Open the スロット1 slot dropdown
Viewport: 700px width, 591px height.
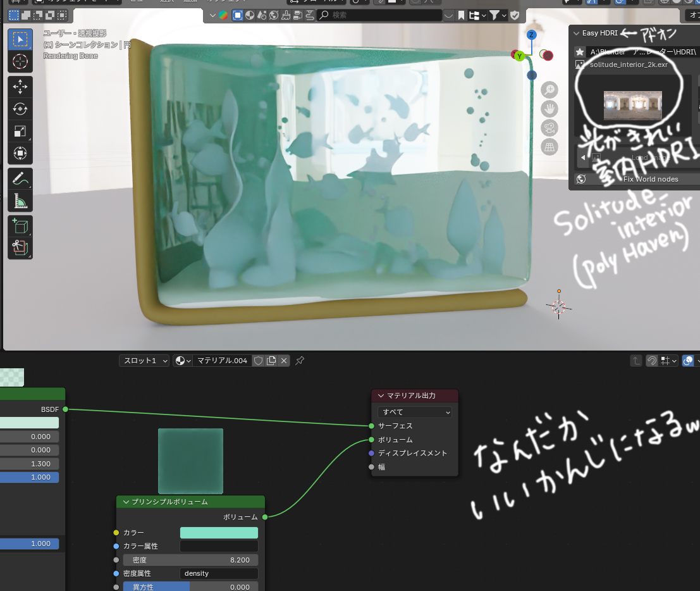(x=144, y=360)
